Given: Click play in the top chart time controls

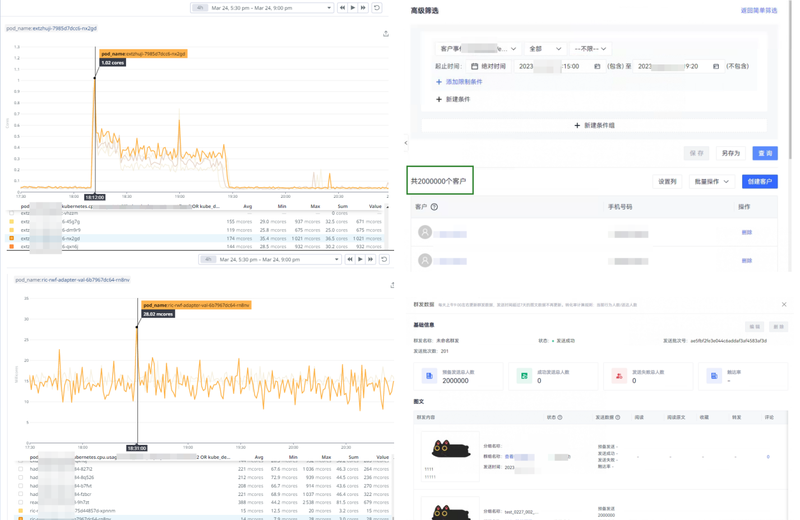Looking at the screenshot, I should [x=353, y=8].
